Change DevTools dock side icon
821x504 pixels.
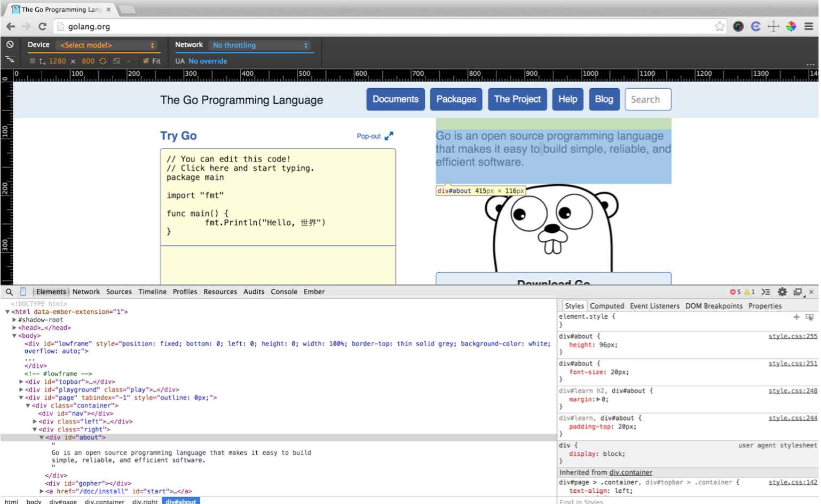click(x=798, y=292)
